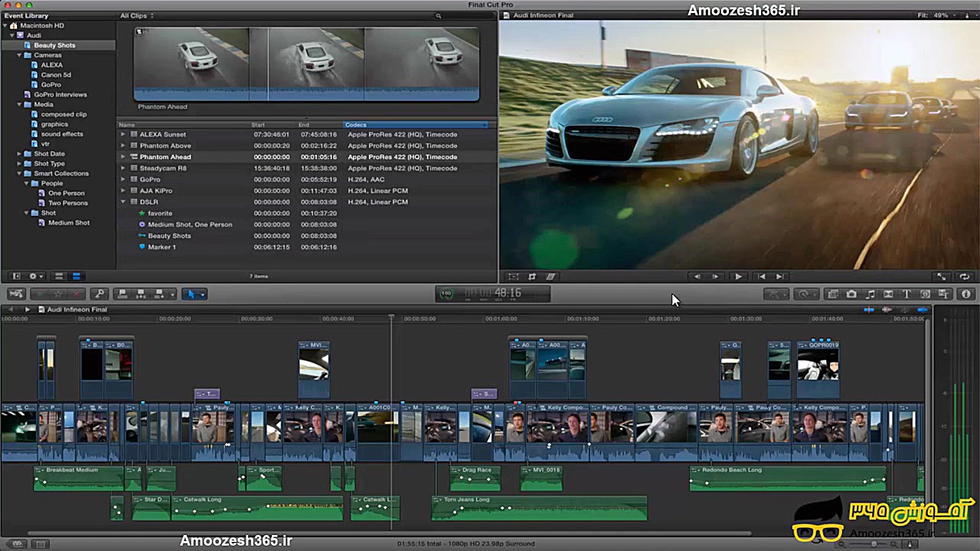Open the Import Media camera icon
Viewport: 980px width, 551px height.
point(16,294)
